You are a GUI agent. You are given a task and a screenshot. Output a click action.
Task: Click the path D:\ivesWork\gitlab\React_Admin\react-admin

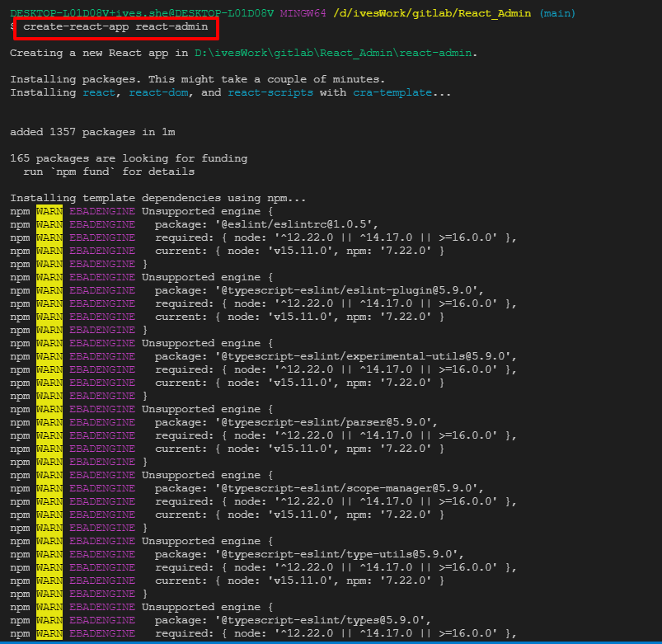(x=333, y=54)
